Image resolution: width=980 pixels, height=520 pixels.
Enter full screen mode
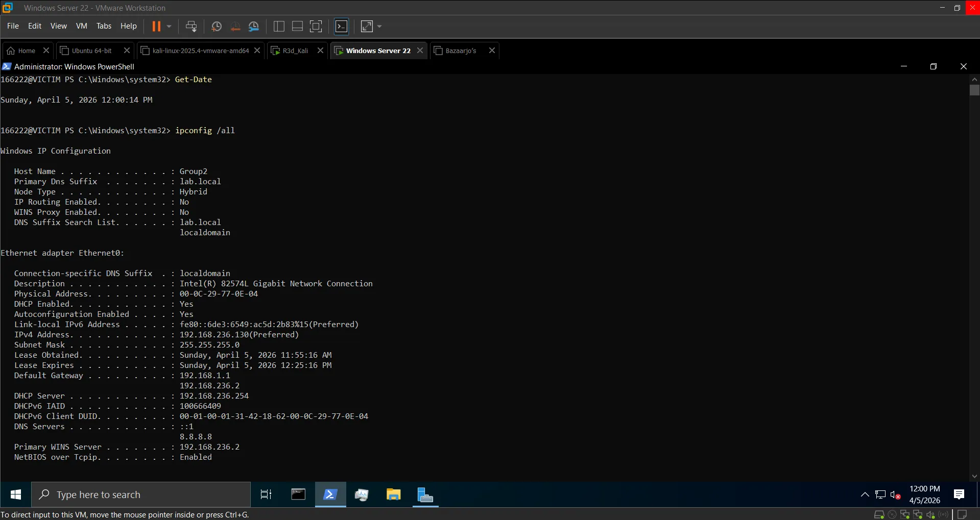pos(316,26)
